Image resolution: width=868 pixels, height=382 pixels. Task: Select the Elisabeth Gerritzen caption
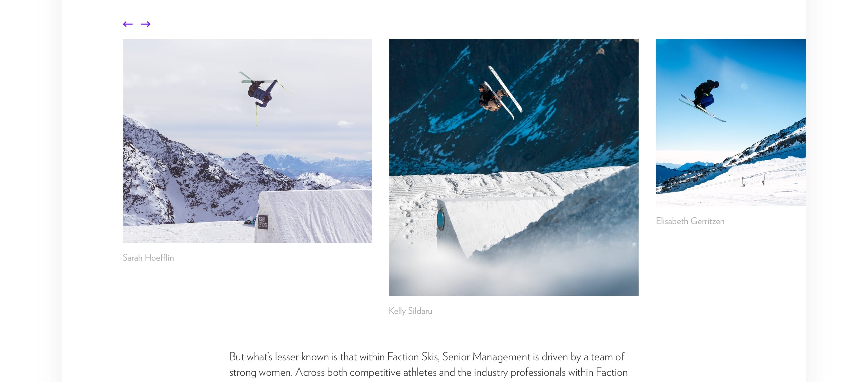pos(690,221)
